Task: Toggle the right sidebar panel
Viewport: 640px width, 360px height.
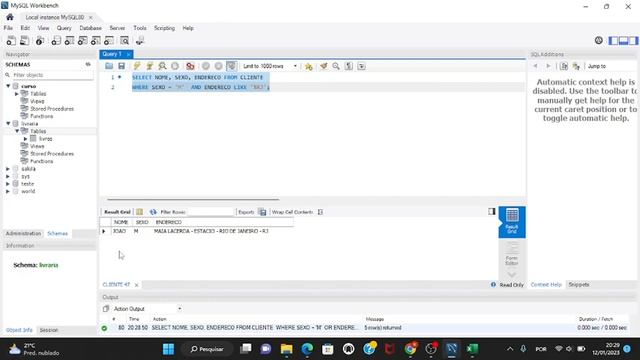Action: pyautogui.click(x=633, y=40)
